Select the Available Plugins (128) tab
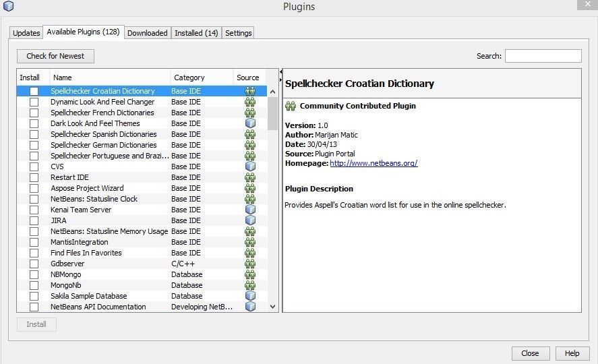 (x=83, y=32)
